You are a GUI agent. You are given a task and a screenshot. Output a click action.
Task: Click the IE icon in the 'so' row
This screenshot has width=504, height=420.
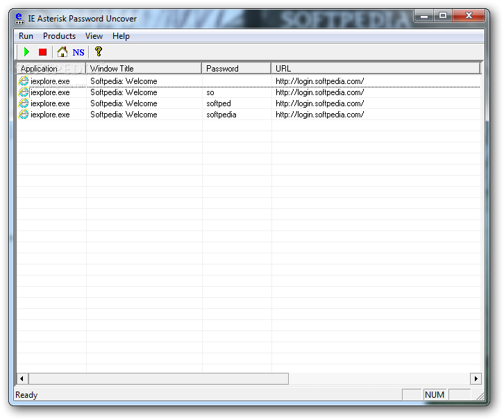[x=24, y=92]
